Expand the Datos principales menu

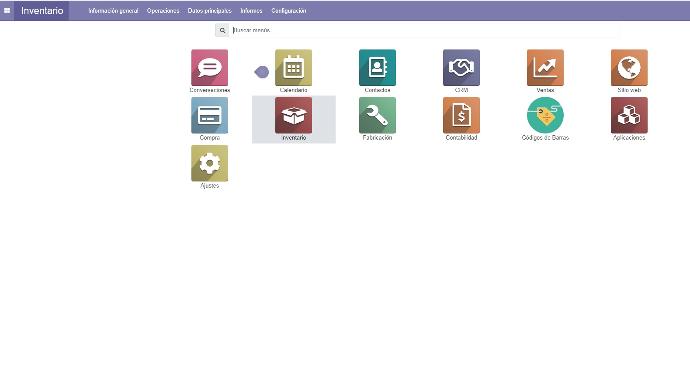(x=209, y=11)
